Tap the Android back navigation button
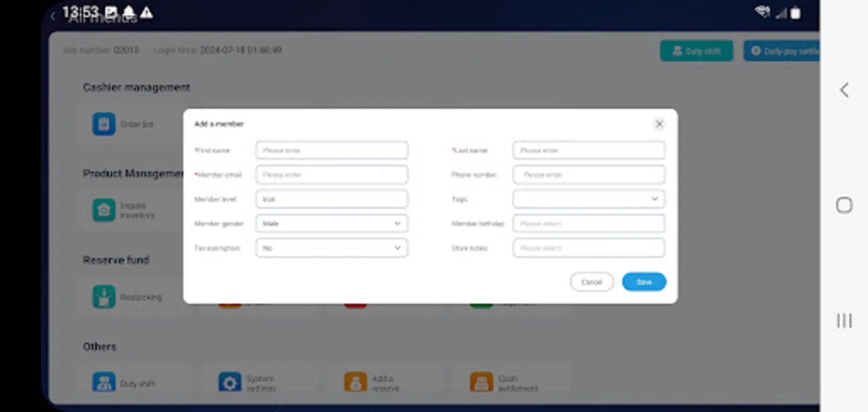The height and width of the screenshot is (412, 868). [844, 90]
